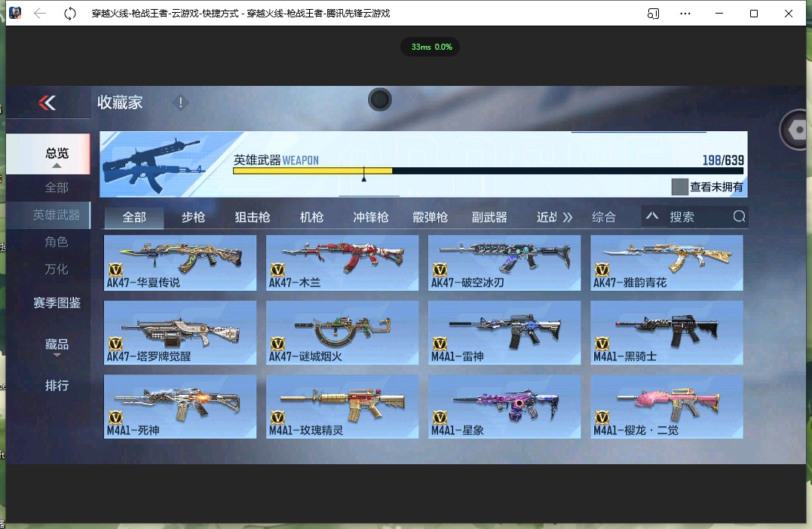The width and height of the screenshot is (812, 529).
Task: Click the V badge on M4A1-星象
Action: pyautogui.click(x=440, y=417)
